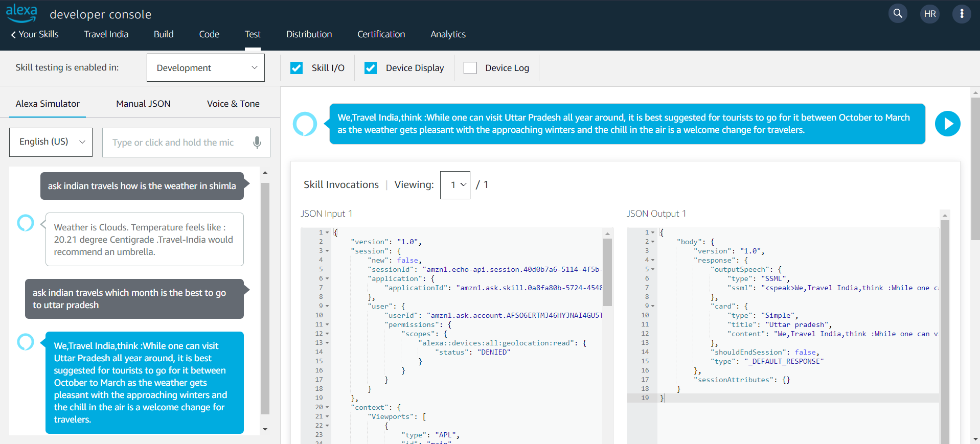Open the Analytics tab
Screen dimensions: 980x444
tap(448, 34)
